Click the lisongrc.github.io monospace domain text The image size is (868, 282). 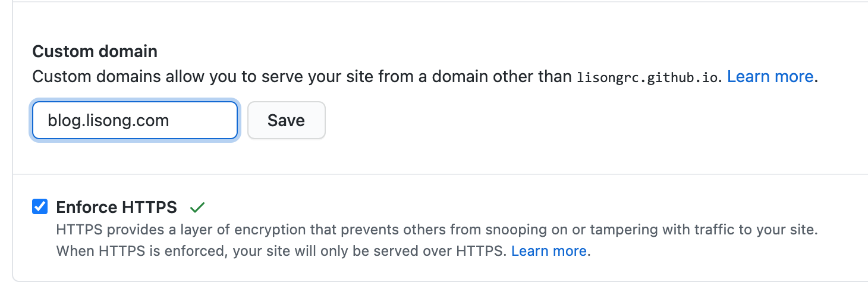[648, 78]
